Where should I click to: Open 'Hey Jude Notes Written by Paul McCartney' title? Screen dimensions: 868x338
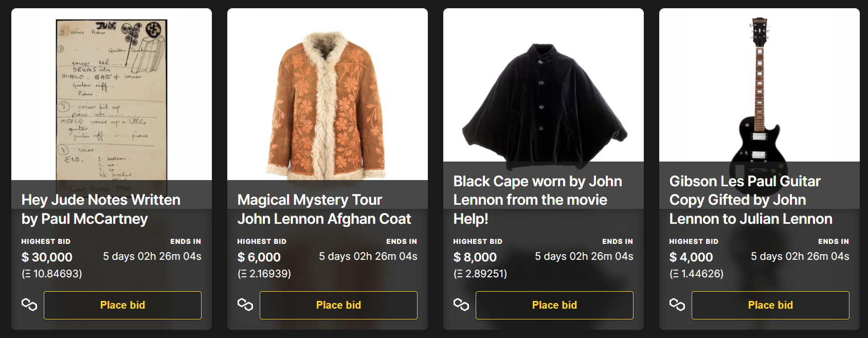(101, 209)
